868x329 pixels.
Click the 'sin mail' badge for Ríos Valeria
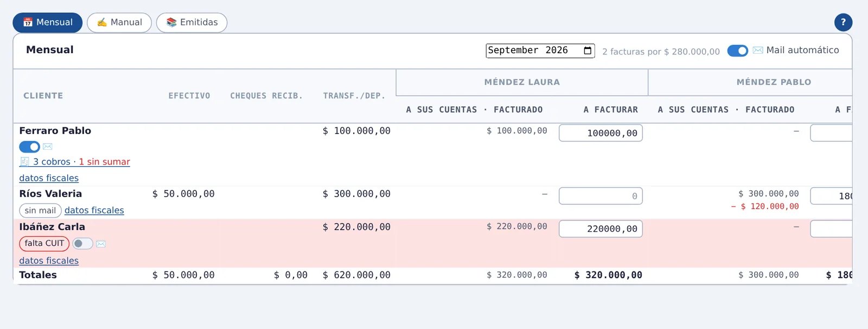pyautogui.click(x=40, y=211)
